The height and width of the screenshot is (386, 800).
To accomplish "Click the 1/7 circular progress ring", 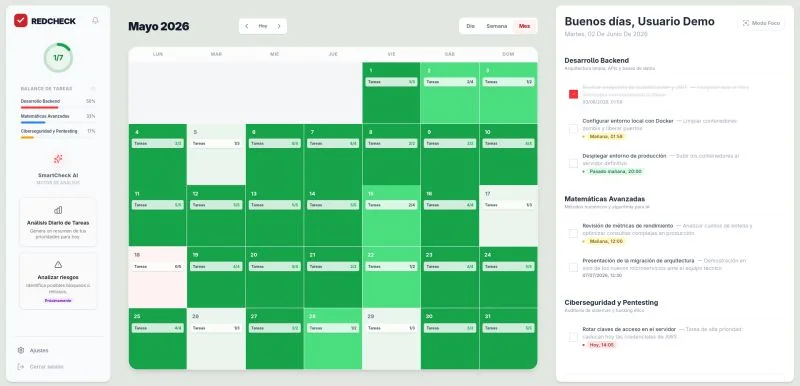I will (x=58, y=58).
